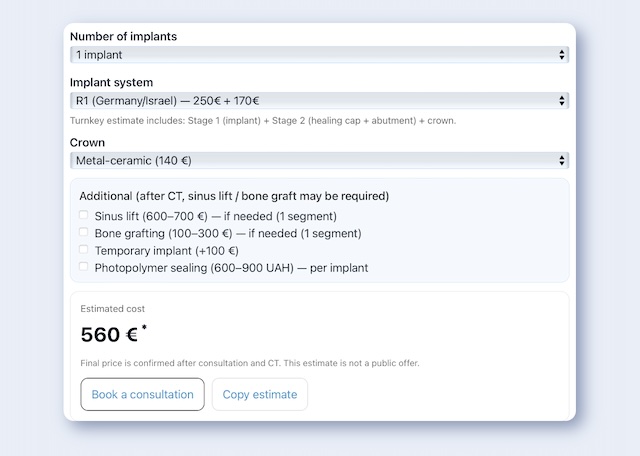Click the Photopolymer sealing per implant label
The width and height of the screenshot is (640, 456).
(231, 268)
